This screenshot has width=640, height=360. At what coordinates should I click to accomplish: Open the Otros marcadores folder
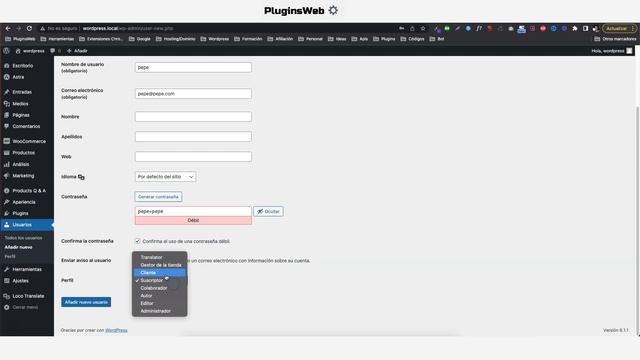pos(615,39)
